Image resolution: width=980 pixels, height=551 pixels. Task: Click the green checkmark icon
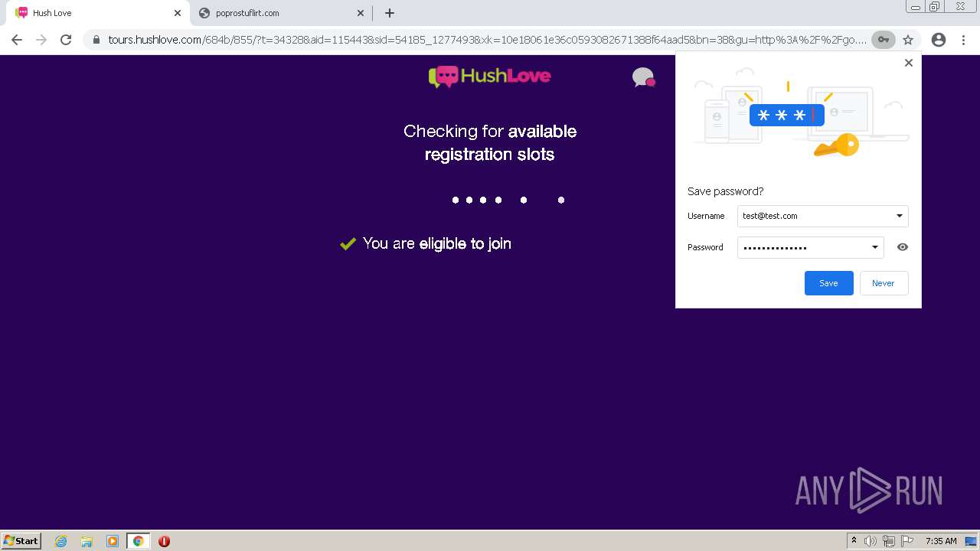point(348,243)
